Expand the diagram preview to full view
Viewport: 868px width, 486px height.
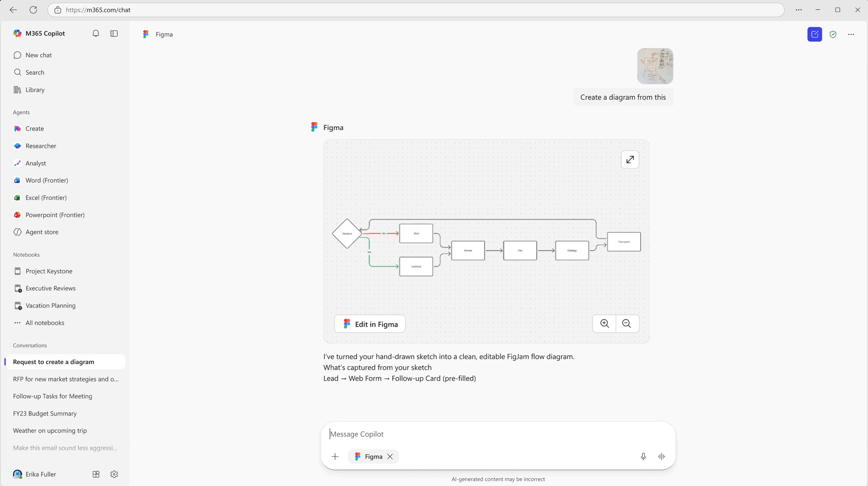coord(630,159)
